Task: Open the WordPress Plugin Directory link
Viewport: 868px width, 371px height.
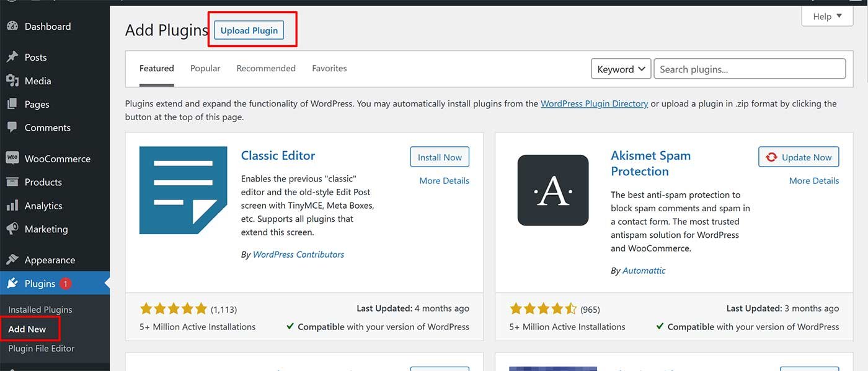Action: click(594, 104)
